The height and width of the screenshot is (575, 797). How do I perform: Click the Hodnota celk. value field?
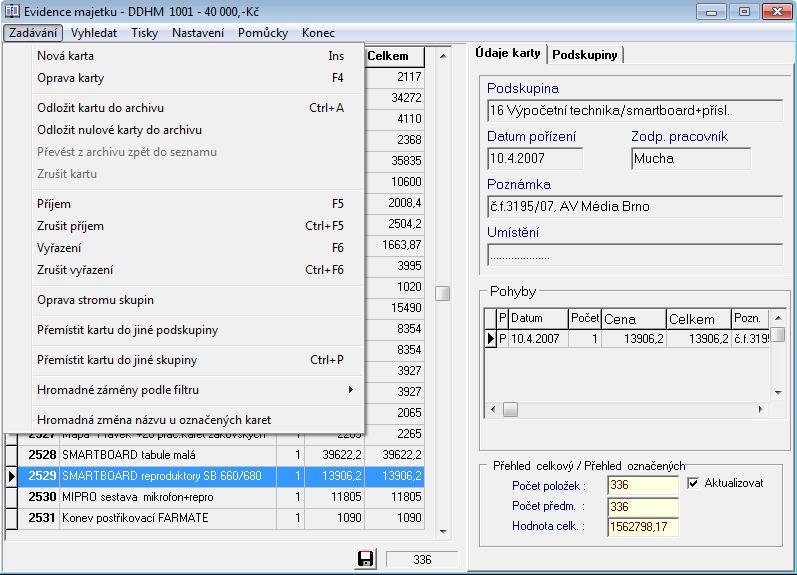pyautogui.click(x=643, y=527)
